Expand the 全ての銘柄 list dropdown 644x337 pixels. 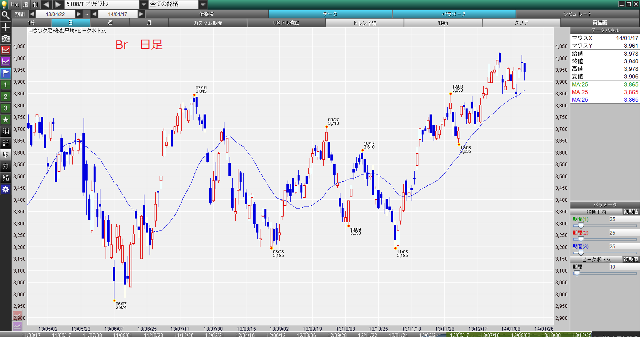tap(203, 4)
